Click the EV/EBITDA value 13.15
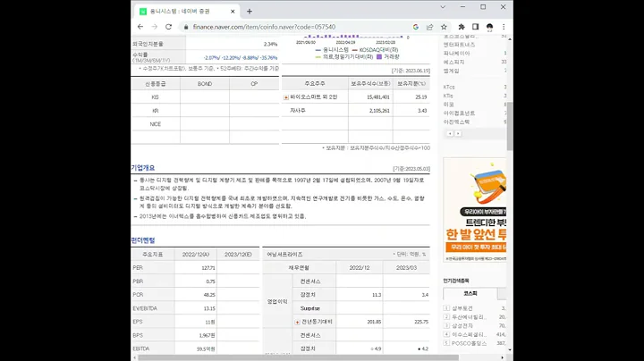This screenshot has width=644, height=361. (209, 308)
